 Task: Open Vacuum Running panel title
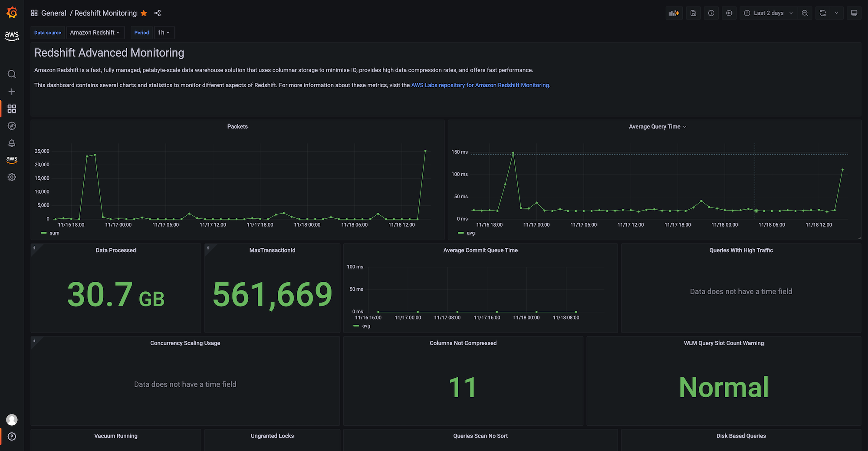pyautogui.click(x=116, y=436)
